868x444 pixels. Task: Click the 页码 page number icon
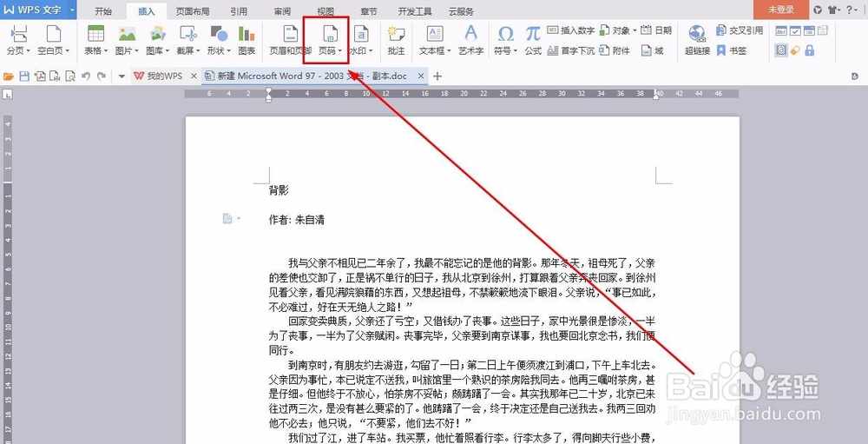click(x=331, y=33)
